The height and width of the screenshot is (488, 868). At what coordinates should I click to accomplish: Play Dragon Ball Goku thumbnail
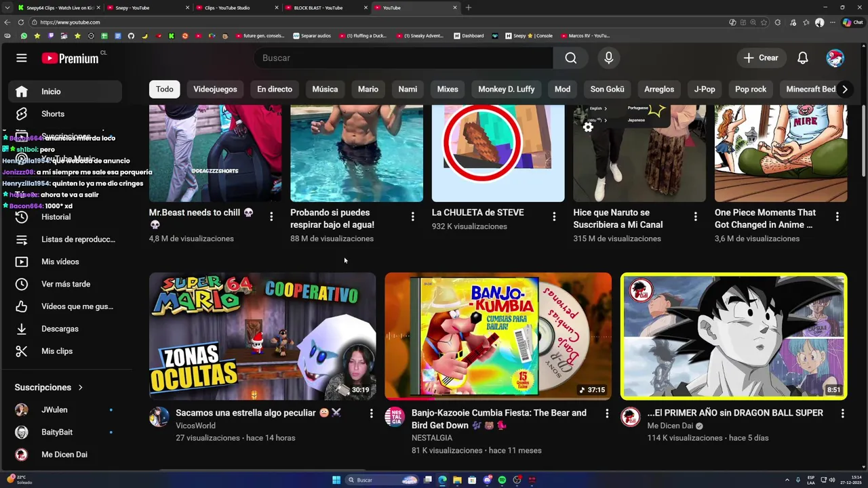[734, 336]
